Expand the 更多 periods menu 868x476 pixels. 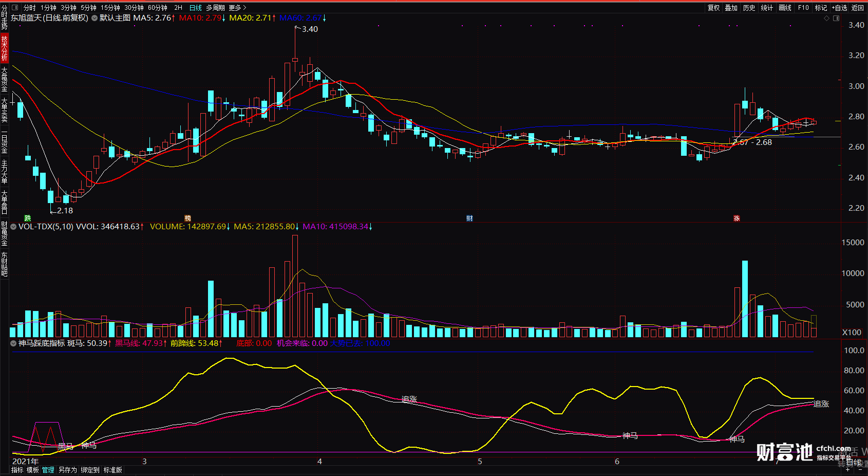click(x=237, y=8)
